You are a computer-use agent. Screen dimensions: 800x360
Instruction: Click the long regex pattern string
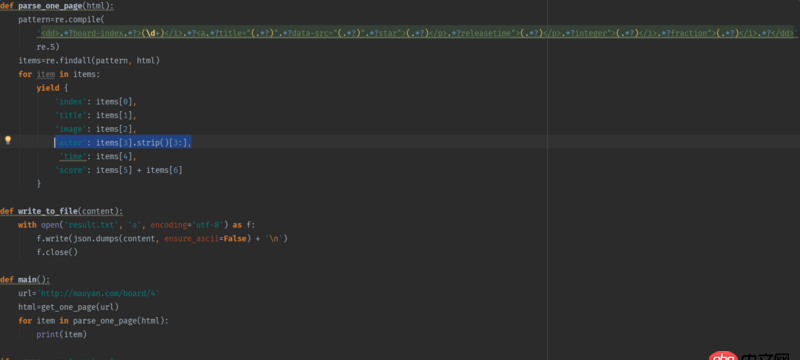click(417, 33)
